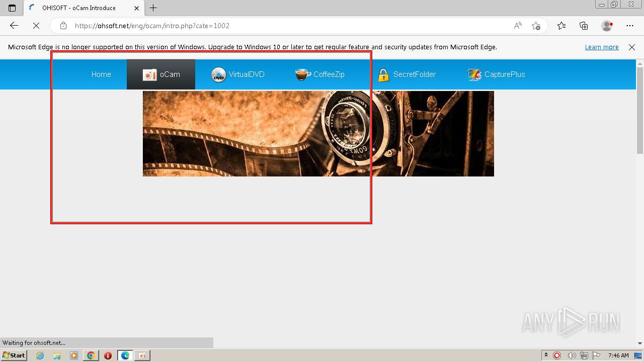Open the media player taskbar icon
This screenshot has height=362, width=644.
click(74, 355)
